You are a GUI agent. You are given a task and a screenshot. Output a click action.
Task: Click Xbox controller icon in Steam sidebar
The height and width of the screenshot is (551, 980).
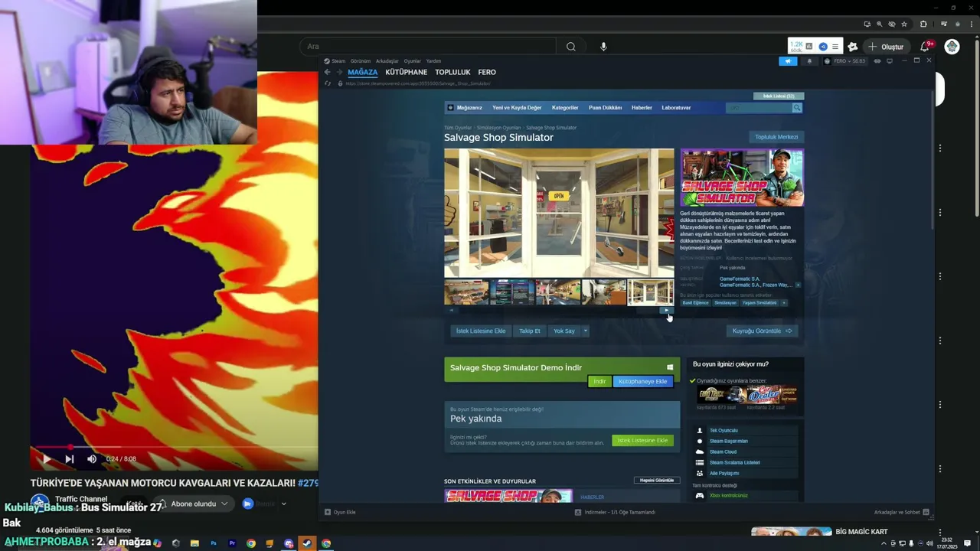point(700,495)
